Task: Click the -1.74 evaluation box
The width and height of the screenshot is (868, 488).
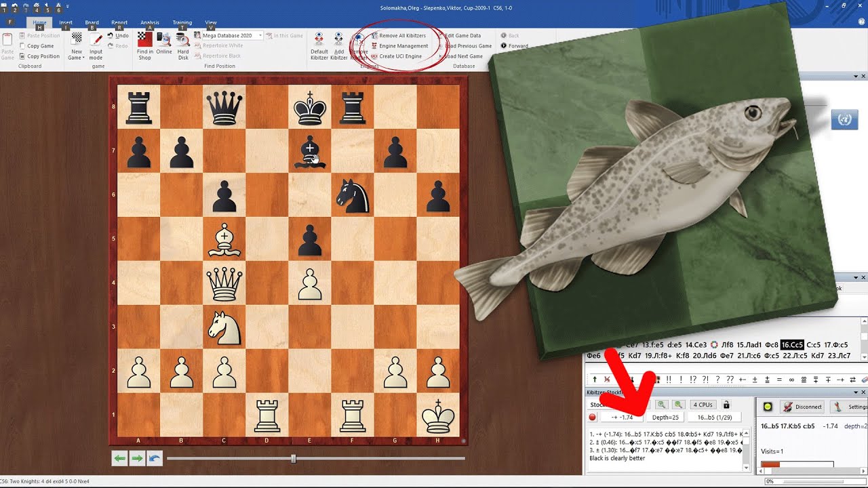Action: pos(621,418)
